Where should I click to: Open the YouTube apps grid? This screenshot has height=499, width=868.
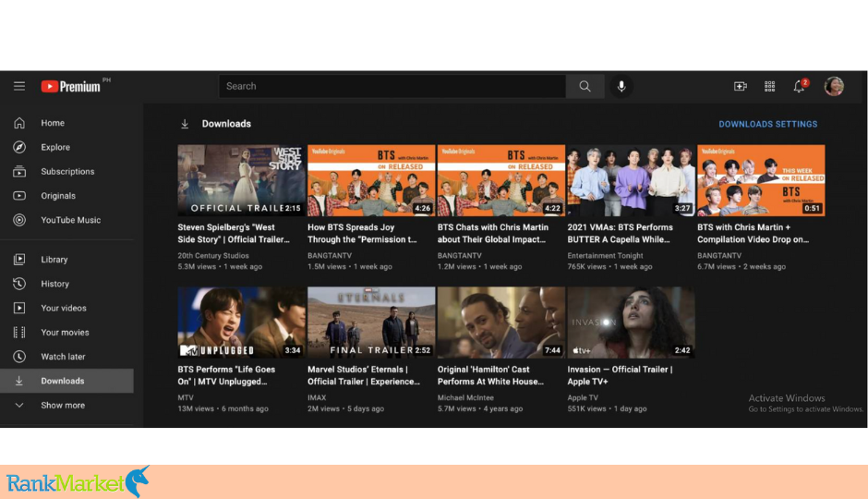pyautogui.click(x=769, y=86)
